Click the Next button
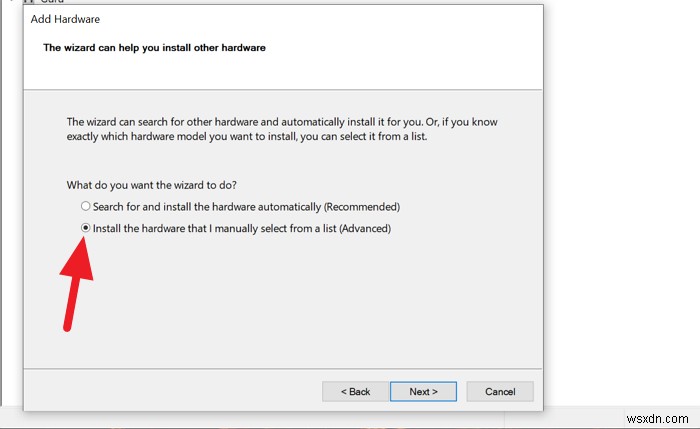Viewport: 700px width, 429px height. tap(423, 391)
